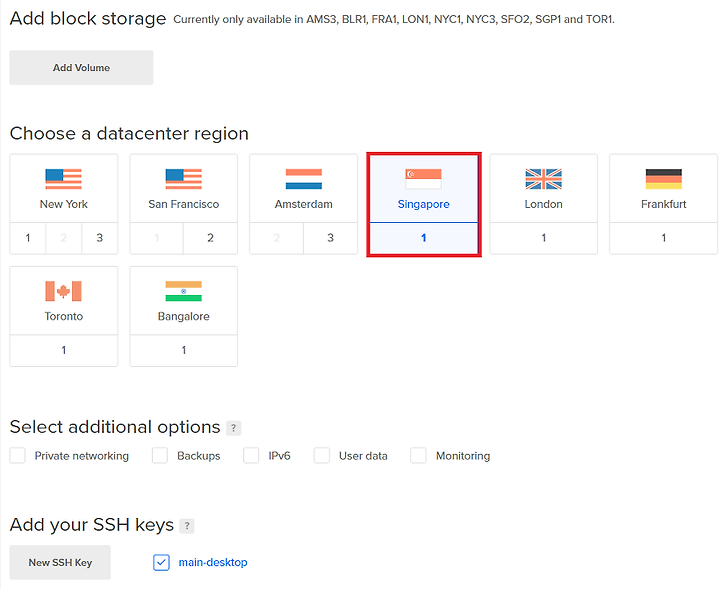The height and width of the screenshot is (589, 720).
Task: Click the New SSH Key button
Action: point(60,562)
